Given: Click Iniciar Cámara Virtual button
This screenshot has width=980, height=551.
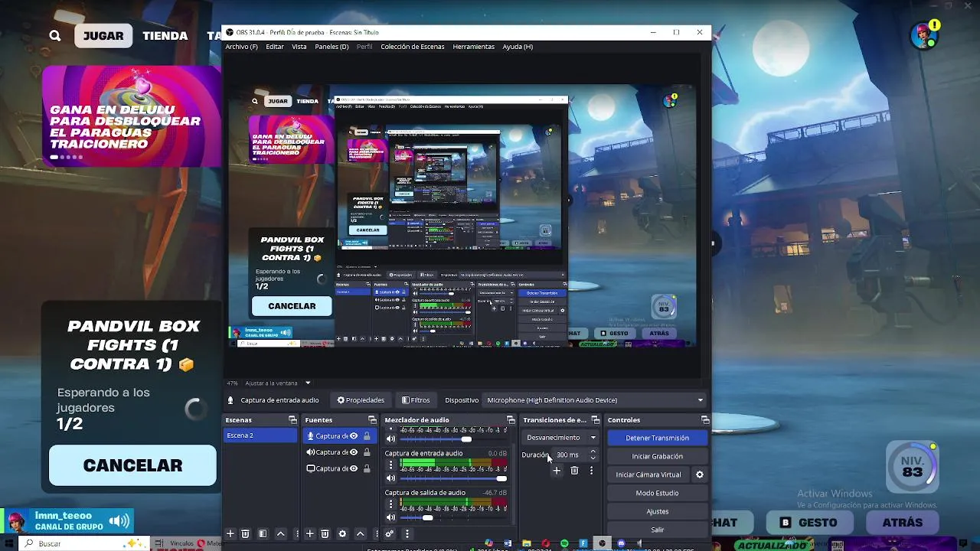Looking at the screenshot, I should tap(648, 474).
